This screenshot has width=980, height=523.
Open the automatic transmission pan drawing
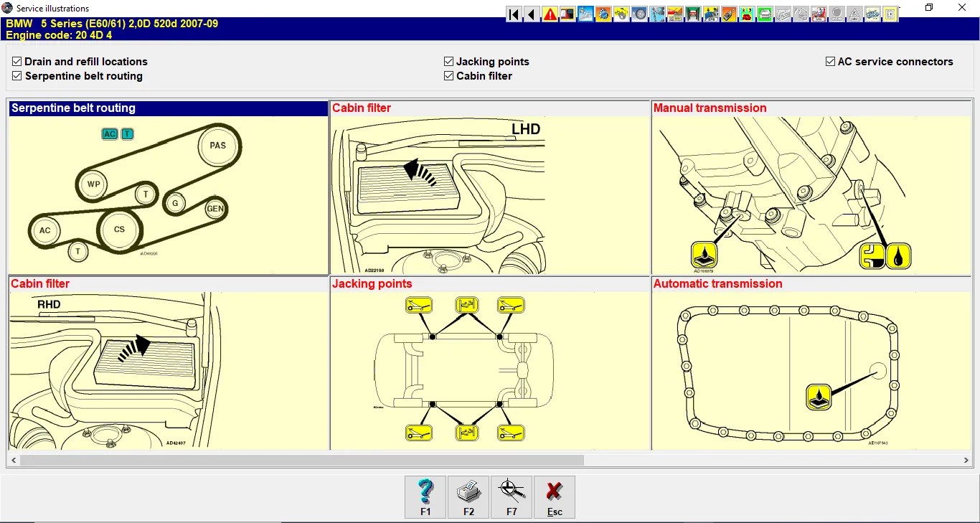point(811,370)
